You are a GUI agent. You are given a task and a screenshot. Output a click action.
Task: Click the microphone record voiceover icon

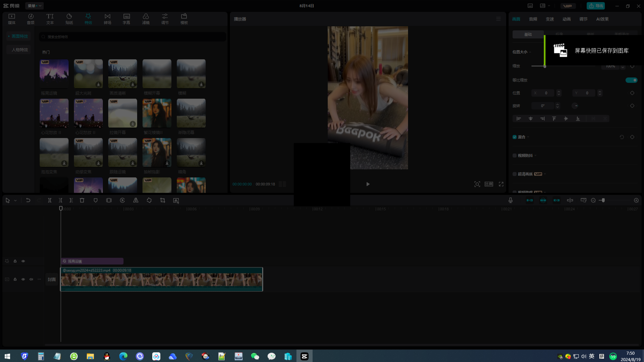point(511,200)
